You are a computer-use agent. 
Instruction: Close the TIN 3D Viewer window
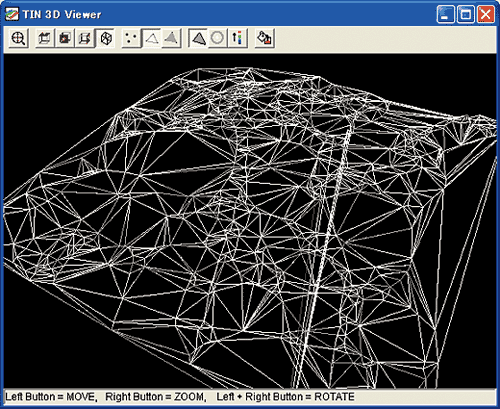(x=486, y=14)
